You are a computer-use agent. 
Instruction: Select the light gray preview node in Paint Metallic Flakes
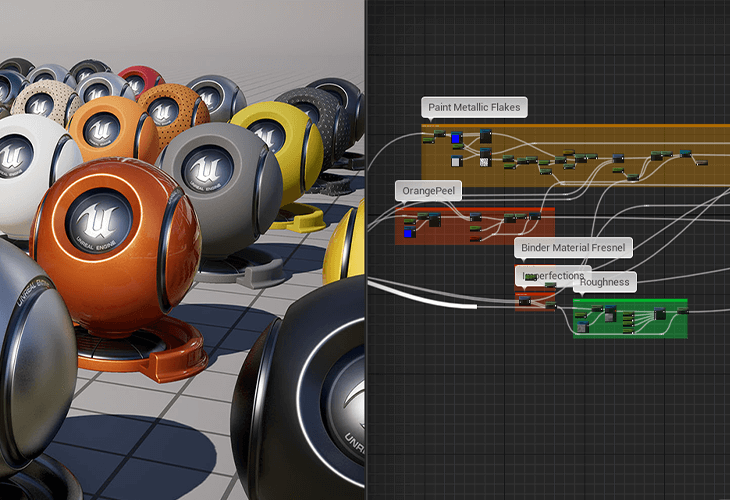(456, 161)
